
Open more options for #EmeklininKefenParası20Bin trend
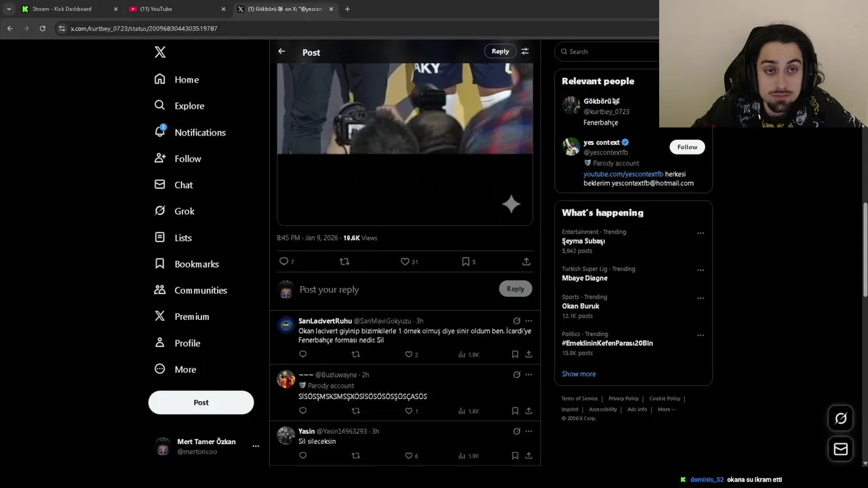(701, 335)
